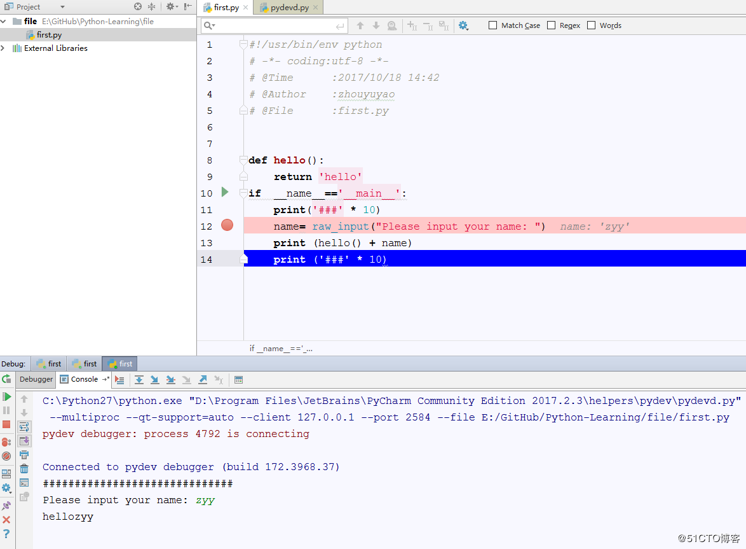Select third active first debug tab

120,364
